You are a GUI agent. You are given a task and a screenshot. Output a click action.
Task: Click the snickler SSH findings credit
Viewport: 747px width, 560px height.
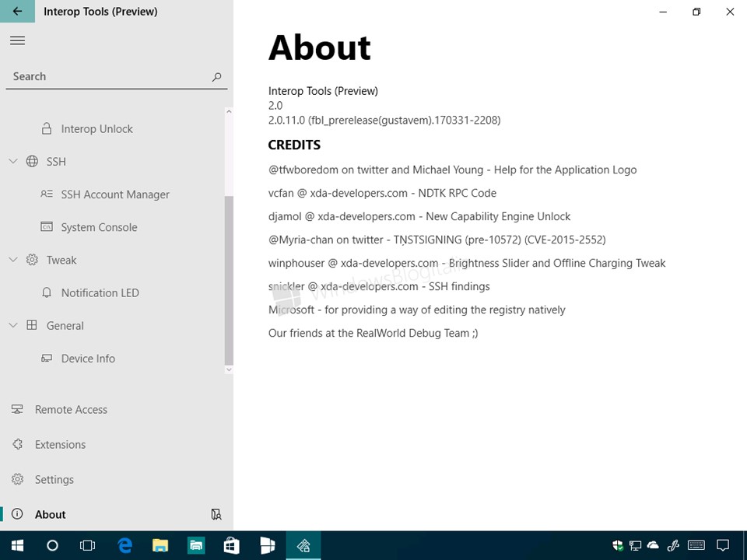pos(379,287)
